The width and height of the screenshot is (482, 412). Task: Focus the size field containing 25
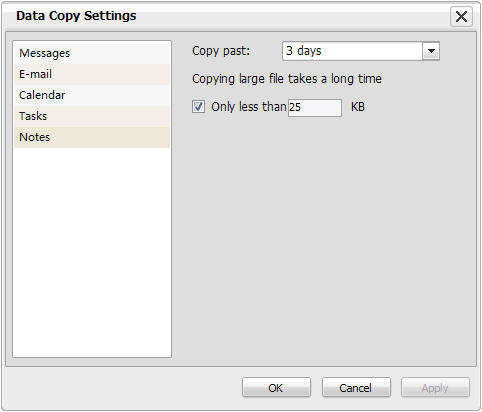(315, 108)
